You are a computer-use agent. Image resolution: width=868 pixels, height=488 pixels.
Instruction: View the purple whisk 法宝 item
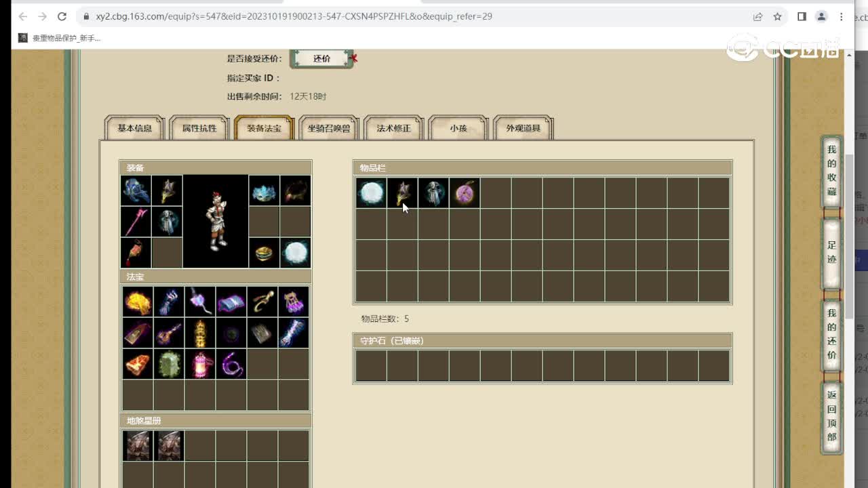200,302
